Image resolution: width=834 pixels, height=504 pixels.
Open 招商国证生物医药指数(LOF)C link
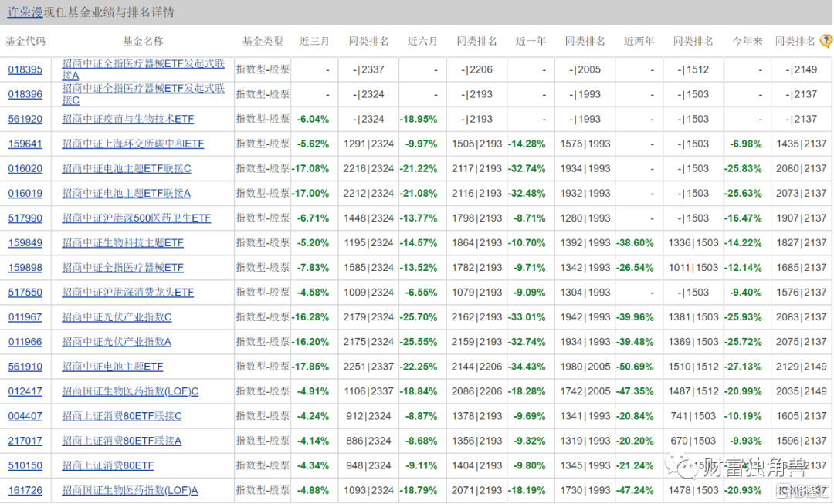pos(131,391)
